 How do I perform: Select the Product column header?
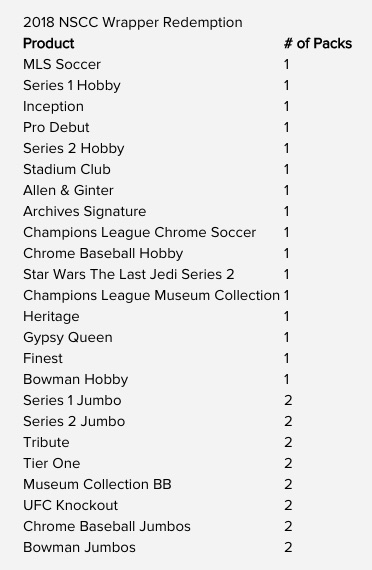(x=49, y=44)
